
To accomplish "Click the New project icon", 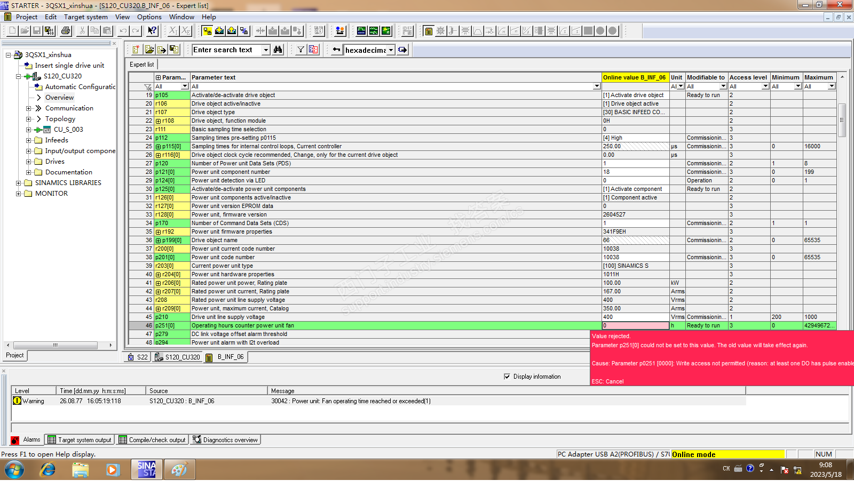I will pos(12,31).
